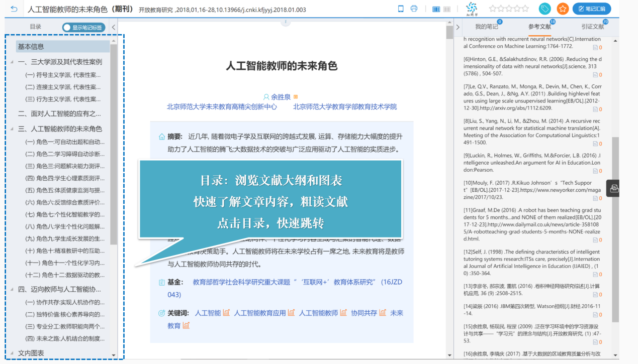Open author link 余胜泉
This screenshot has width=638, height=364.
tap(281, 97)
